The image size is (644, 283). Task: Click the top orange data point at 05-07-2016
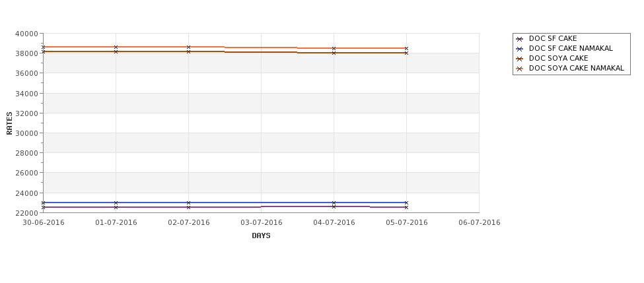(x=407, y=48)
